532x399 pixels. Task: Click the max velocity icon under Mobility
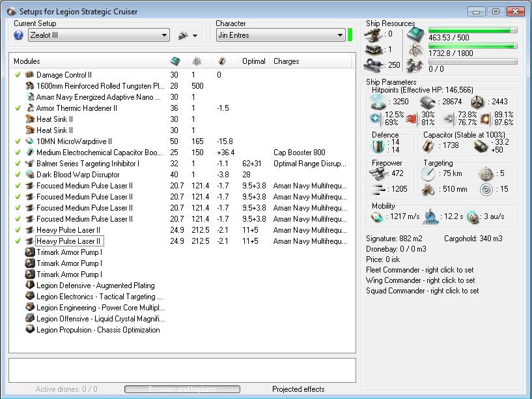pos(377,216)
